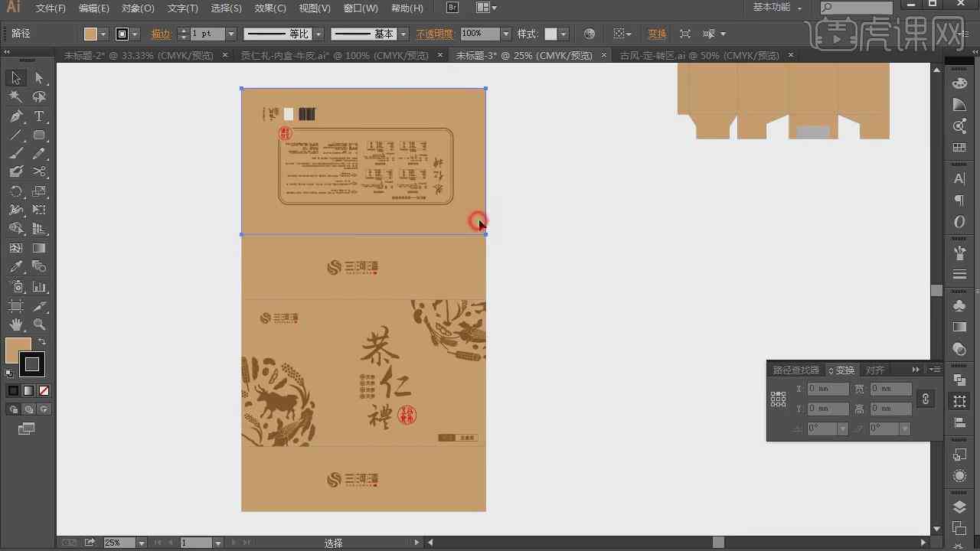Set paint mode to Gradient

click(28, 390)
